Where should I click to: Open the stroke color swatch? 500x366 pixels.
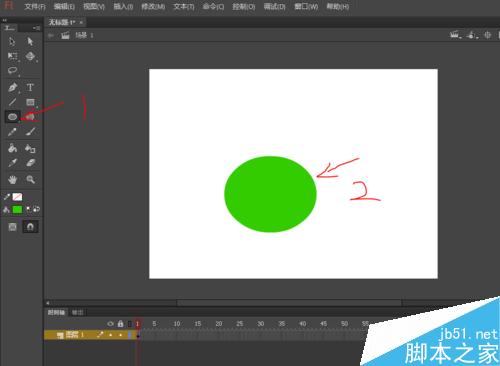[x=17, y=197]
